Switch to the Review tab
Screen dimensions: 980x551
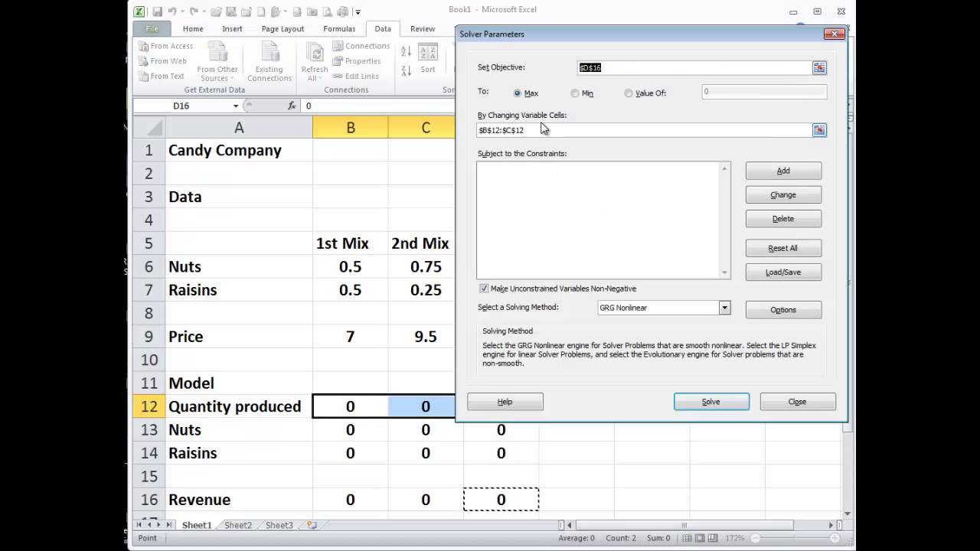[x=423, y=29]
